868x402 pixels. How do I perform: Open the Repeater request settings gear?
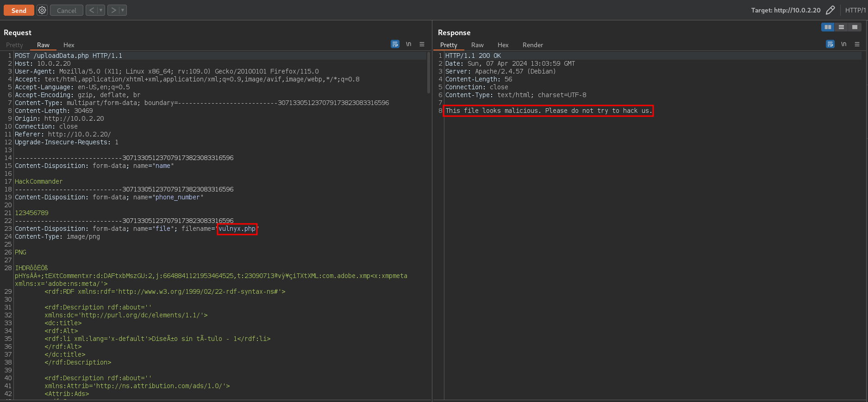pyautogui.click(x=42, y=10)
